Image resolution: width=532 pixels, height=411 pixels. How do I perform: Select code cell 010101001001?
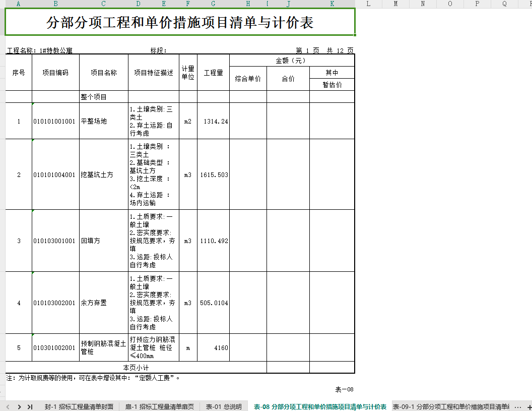click(55, 121)
